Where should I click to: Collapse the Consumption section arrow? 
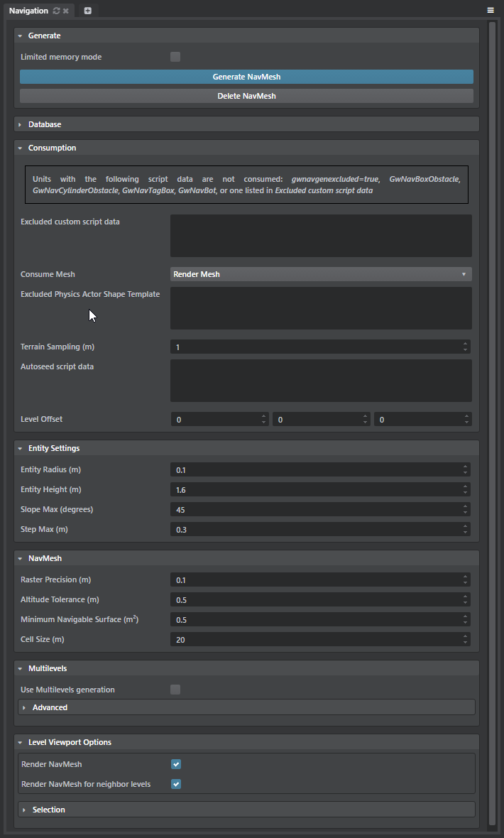20,148
